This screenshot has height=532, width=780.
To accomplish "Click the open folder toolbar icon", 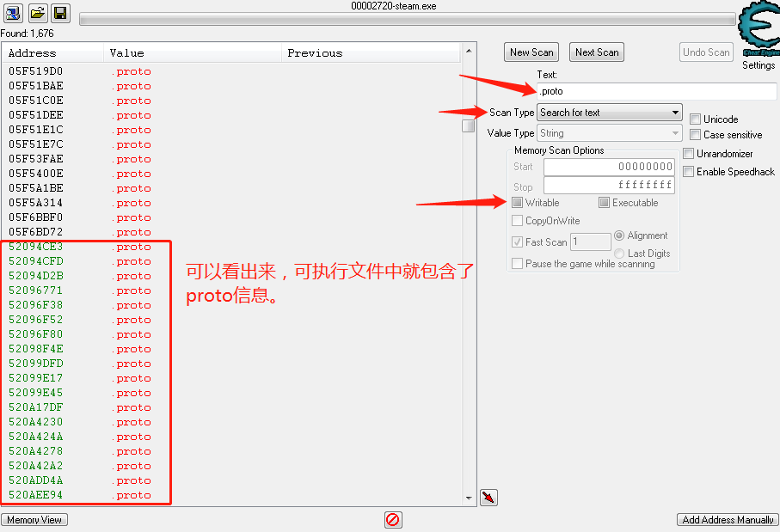I will coord(37,13).
